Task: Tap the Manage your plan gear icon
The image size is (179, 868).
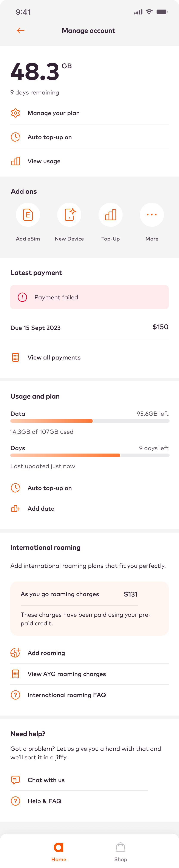Action: 15,113
